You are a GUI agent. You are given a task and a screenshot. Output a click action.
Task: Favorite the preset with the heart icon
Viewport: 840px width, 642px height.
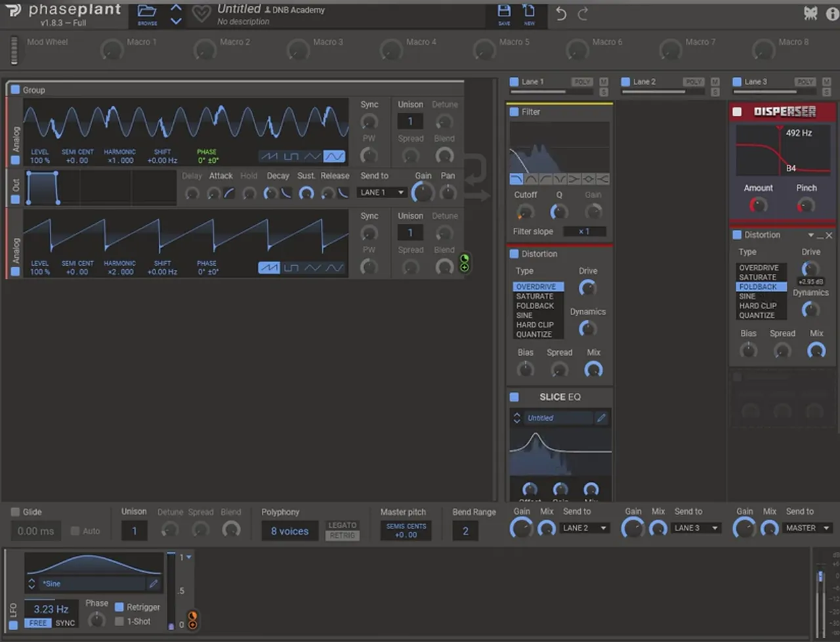201,14
